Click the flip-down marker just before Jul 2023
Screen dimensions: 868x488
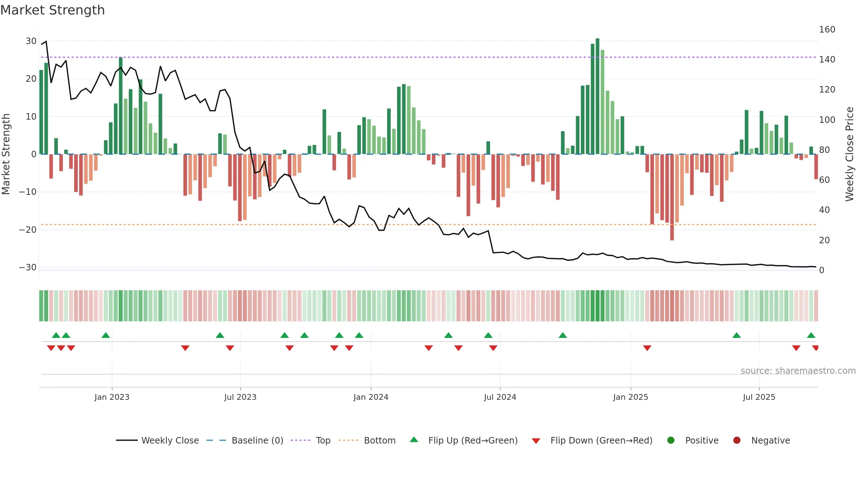click(230, 348)
